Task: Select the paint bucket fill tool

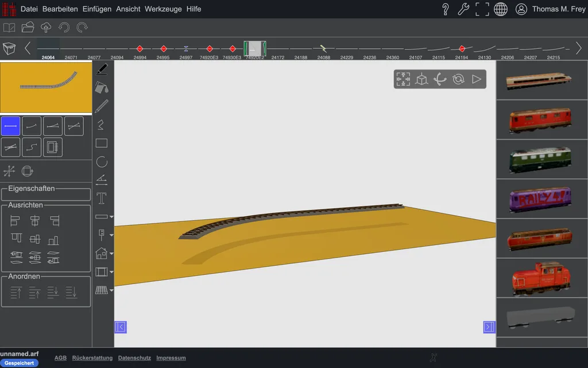Action: click(102, 87)
